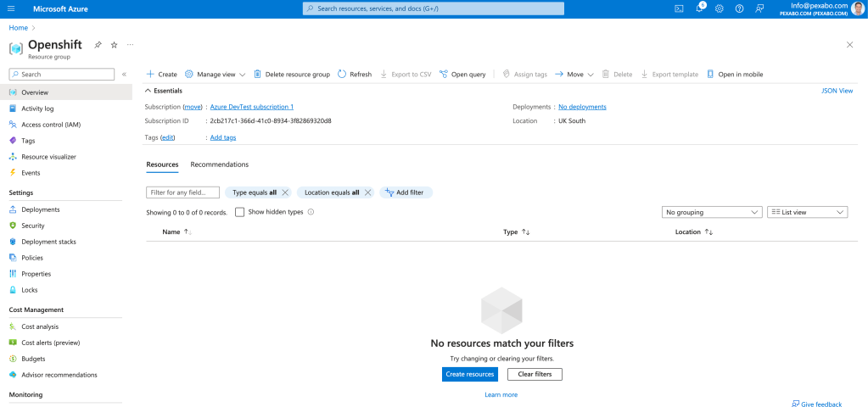
Task: Open the help question mark icon
Action: [739, 8]
